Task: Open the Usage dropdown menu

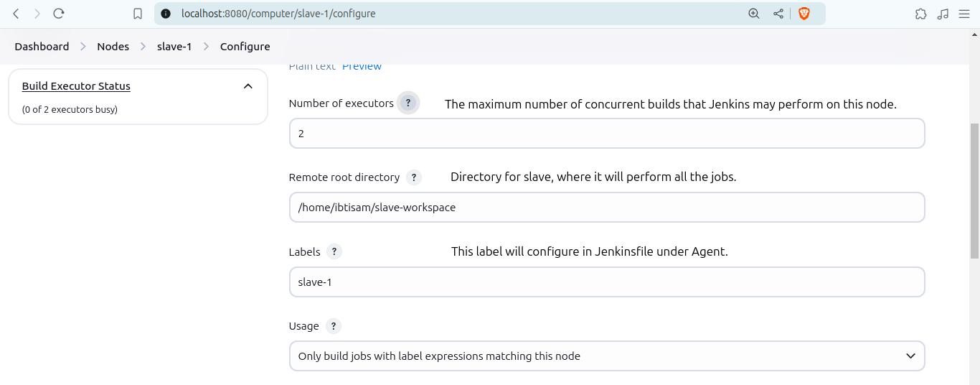Action: pyautogui.click(x=606, y=356)
